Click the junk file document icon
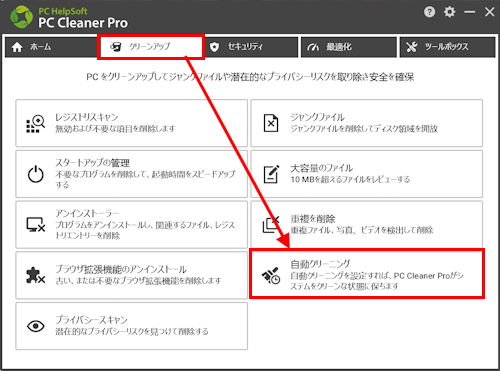Image resolution: width=500 pixels, height=371 pixels. pos(271,123)
